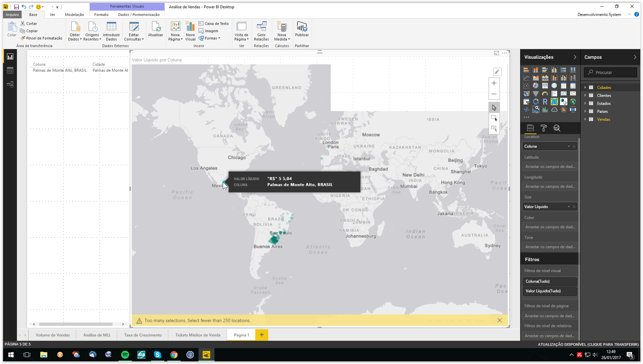The height and width of the screenshot is (364, 643).
Task: Choose the donut chart visualization
Action: (535, 102)
